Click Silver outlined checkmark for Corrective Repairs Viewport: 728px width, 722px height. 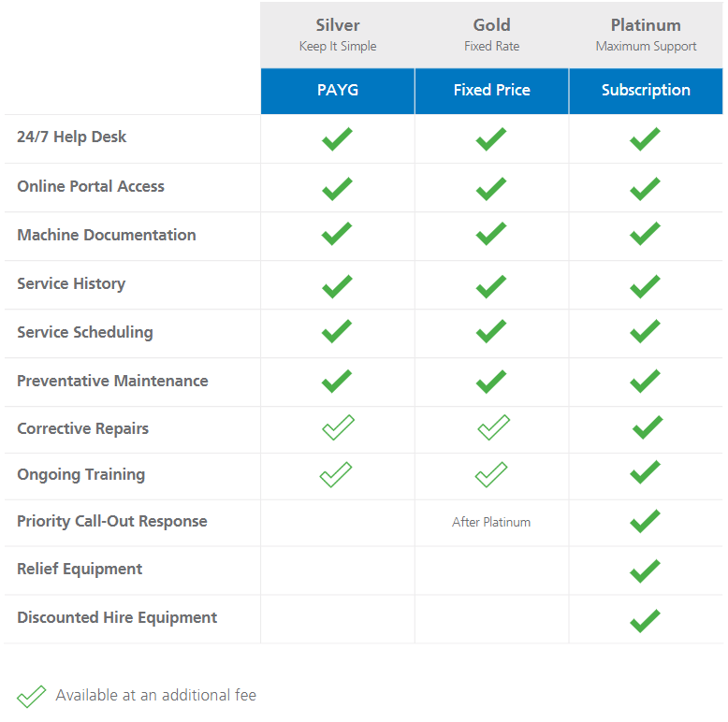pyautogui.click(x=337, y=428)
